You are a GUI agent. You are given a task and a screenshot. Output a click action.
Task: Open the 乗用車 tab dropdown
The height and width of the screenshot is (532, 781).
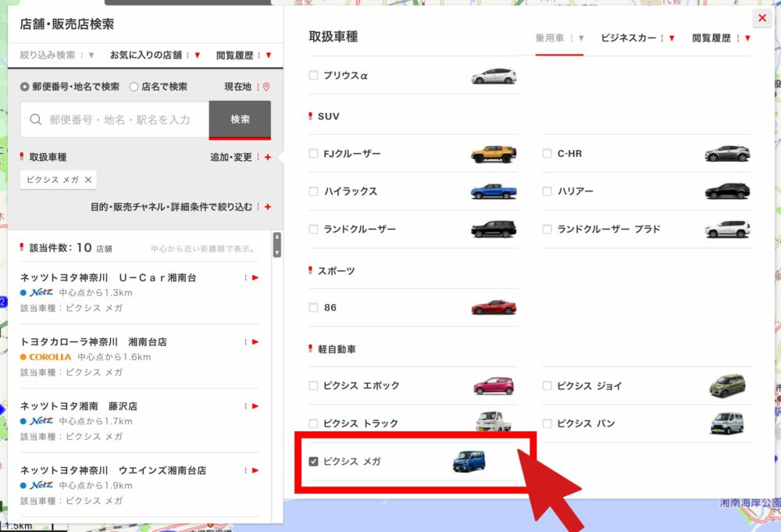coord(559,38)
